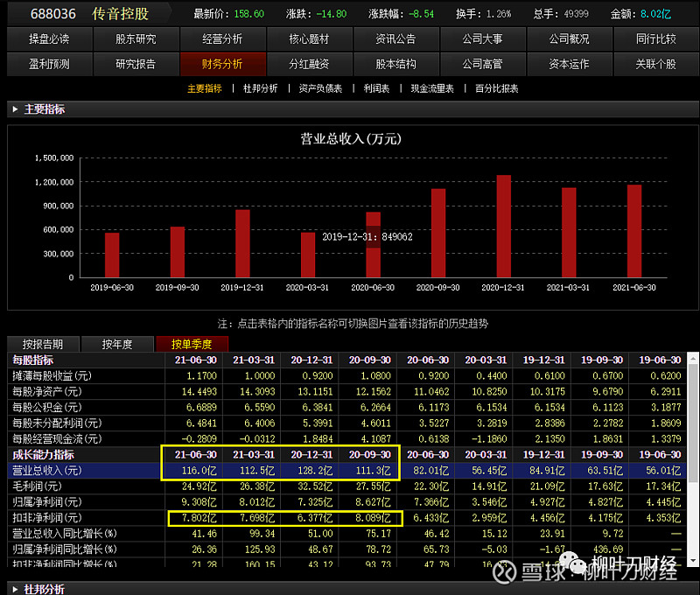Click the 9.308亿 net profit cell
This screenshot has width=700, height=595.
click(x=199, y=501)
